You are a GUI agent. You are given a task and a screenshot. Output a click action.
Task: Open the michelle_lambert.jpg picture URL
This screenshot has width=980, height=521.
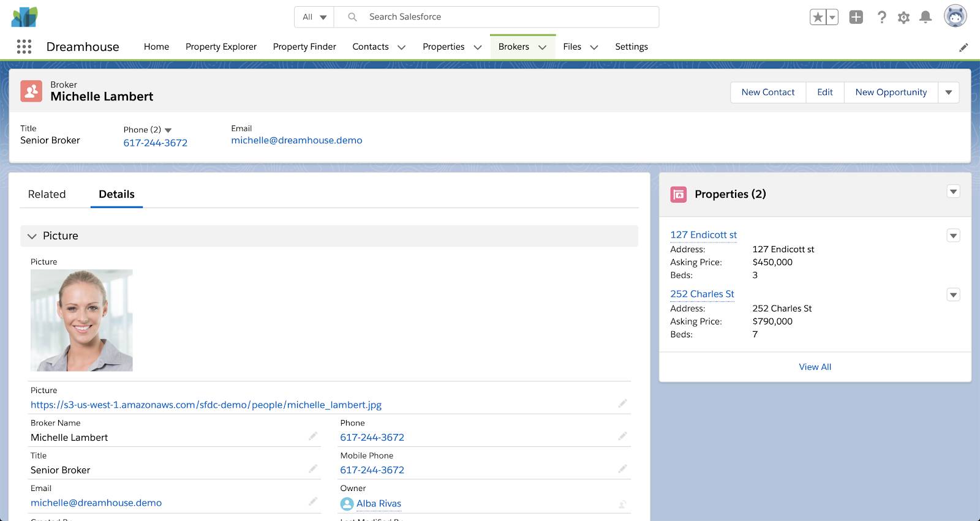[206, 405]
